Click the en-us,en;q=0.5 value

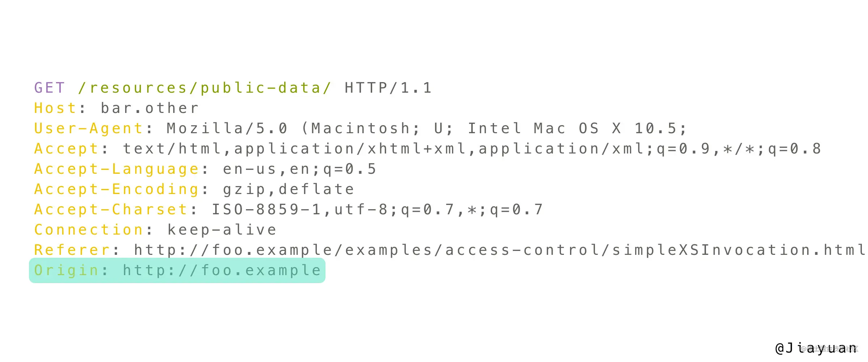coord(299,169)
